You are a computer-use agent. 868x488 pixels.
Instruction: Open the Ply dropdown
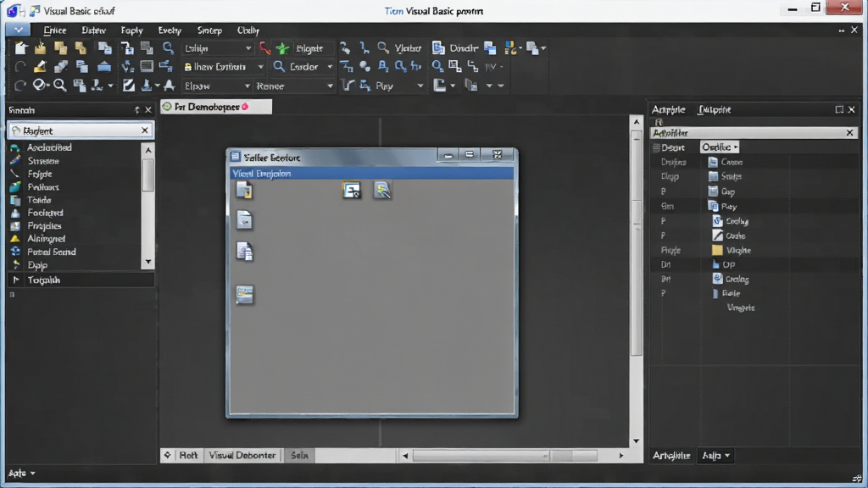click(420, 86)
